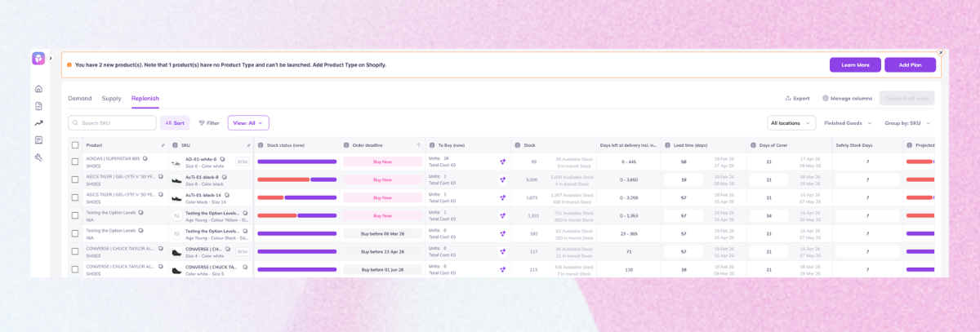Click the sparkle icon in the 99 stock row
980x332 pixels.
click(x=503, y=162)
